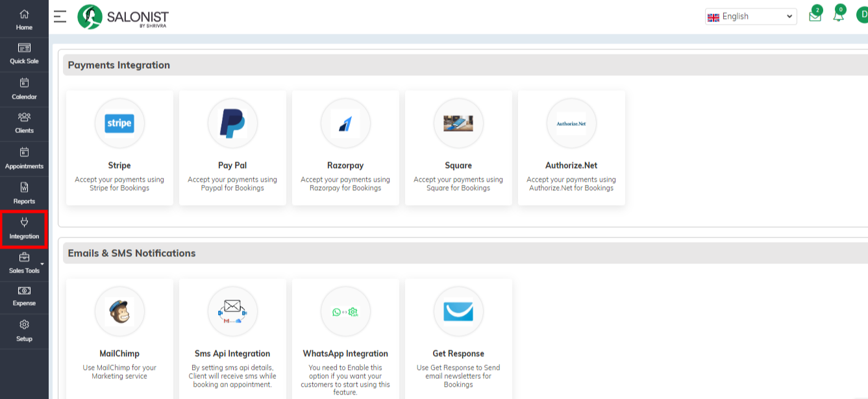Click the WhatsApp Integration icon
The width and height of the screenshot is (868, 399).
click(345, 311)
